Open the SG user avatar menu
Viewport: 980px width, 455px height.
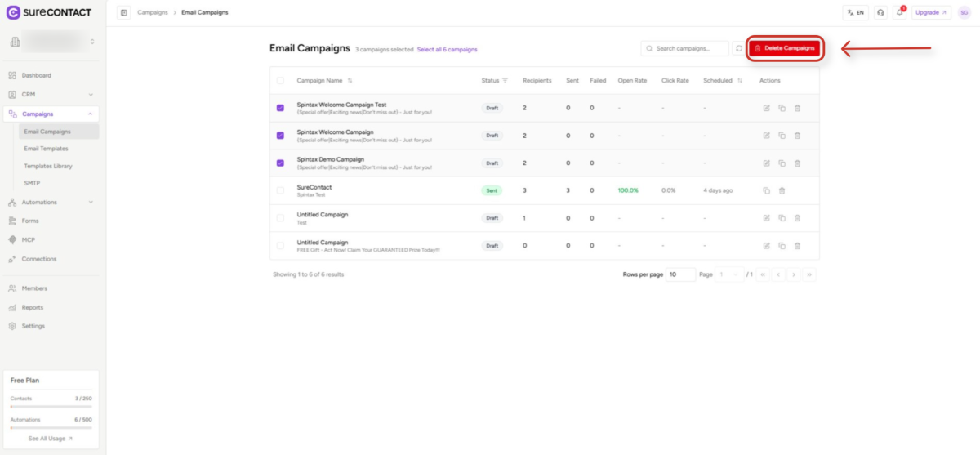tap(964, 12)
